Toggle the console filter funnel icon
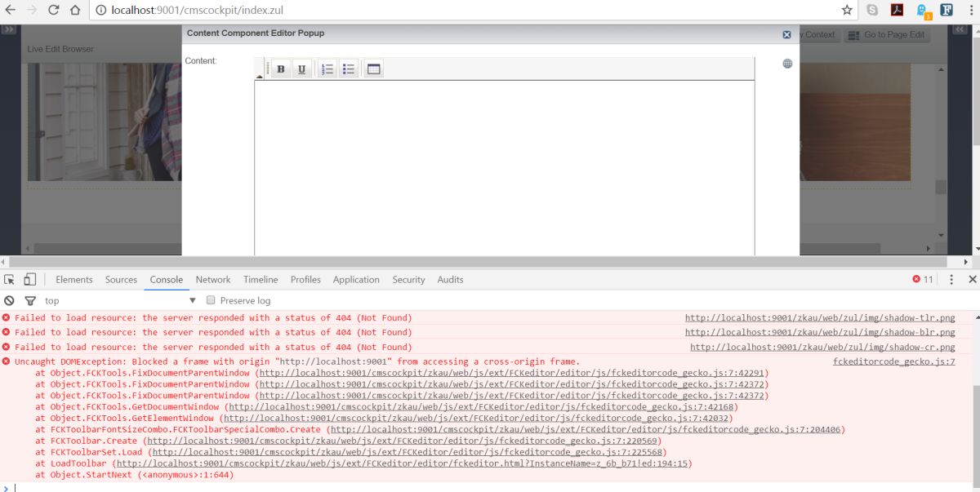The width and height of the screenshot is (980, 492). pyautogui.click(x=30, y=300)
